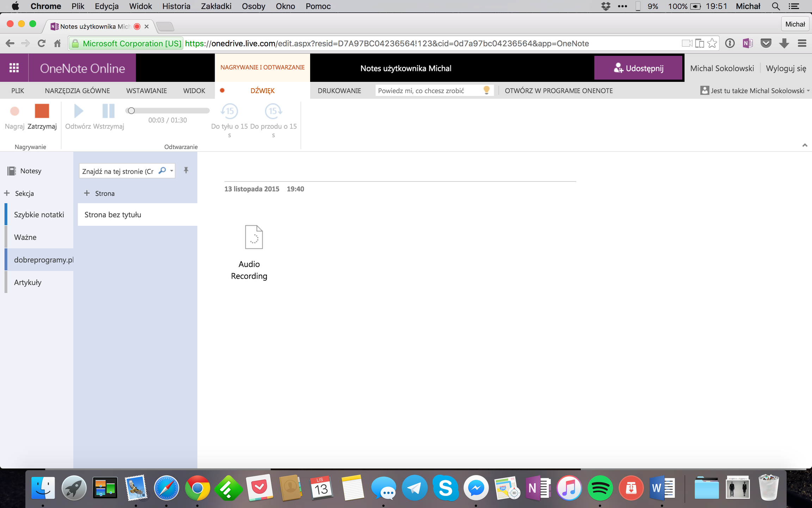Click the Odtwórz play icon
The height and width of the screenshot is (508, 812).
click(x=78, y=111)
